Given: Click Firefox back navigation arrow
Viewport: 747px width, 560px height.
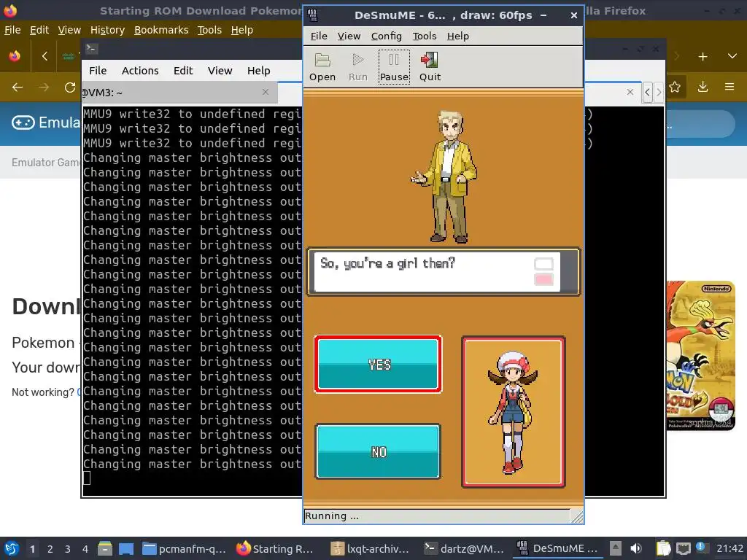Looking at the screenshot, I should pos(18,87).
